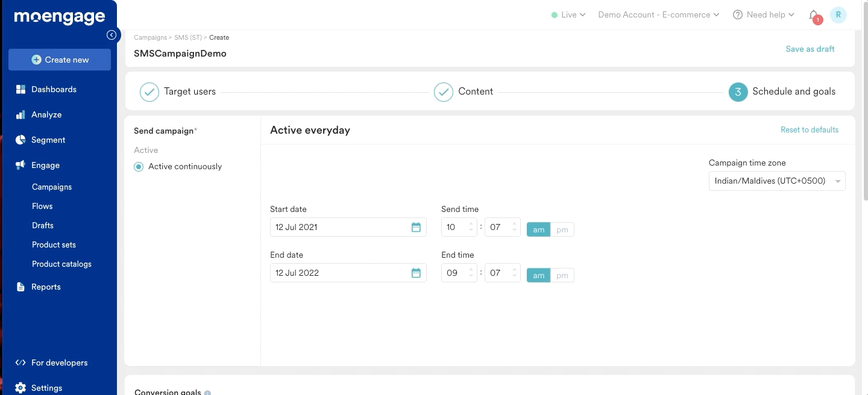Click the Need help question mark icon

pos(737,14)
